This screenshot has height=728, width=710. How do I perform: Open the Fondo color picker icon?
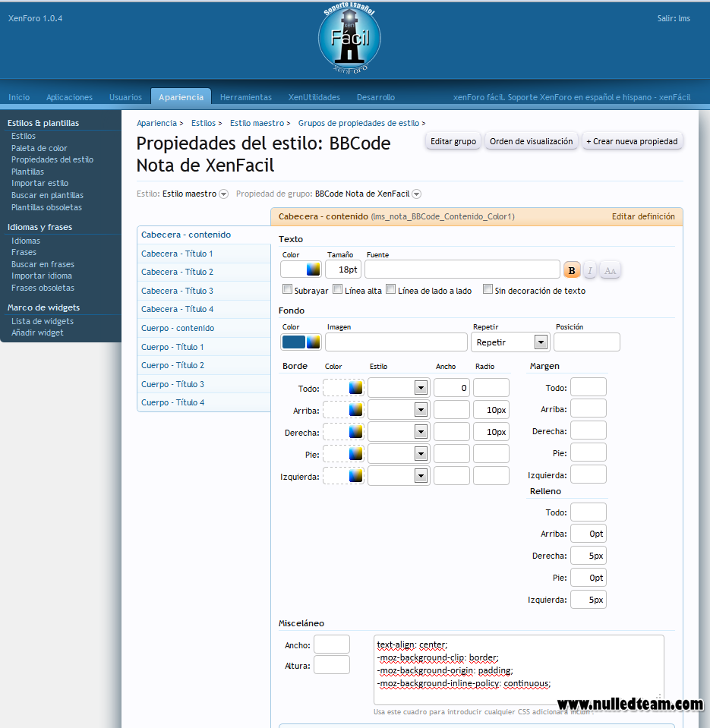click(313, 342)
